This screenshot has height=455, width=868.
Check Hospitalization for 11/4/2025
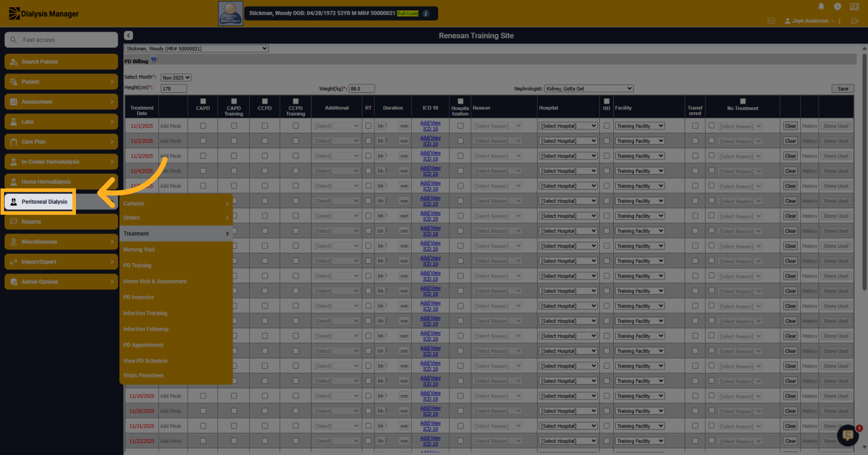click(x=460, y=171)
